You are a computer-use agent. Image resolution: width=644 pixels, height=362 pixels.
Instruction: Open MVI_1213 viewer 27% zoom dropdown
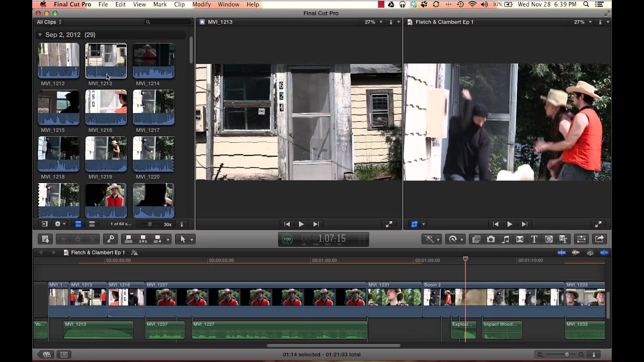(x=373, y=22)
